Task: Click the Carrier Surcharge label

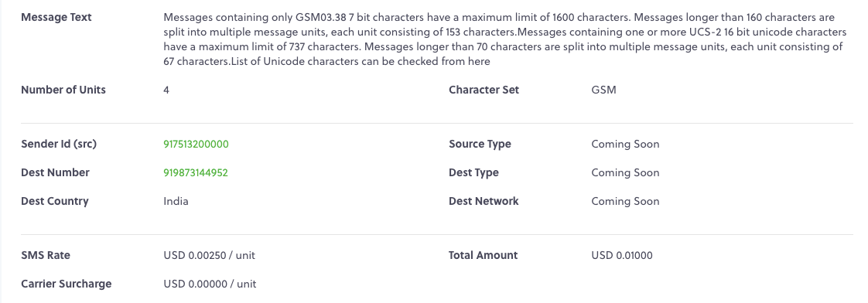Action: (x=67, y=284)
